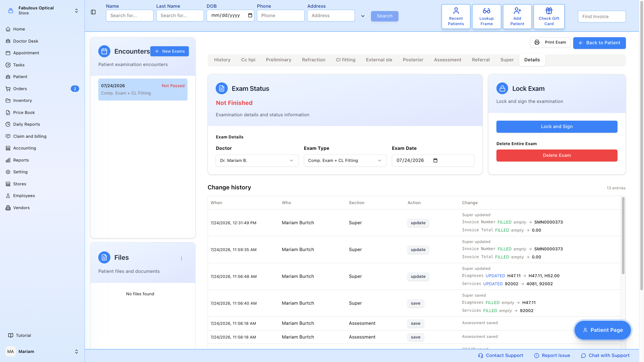Switch to Referral tab

coord(481,60)
